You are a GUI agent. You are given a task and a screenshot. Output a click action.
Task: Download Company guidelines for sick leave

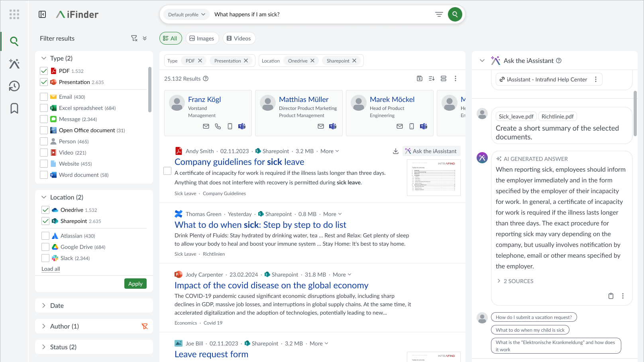point(396,151)
